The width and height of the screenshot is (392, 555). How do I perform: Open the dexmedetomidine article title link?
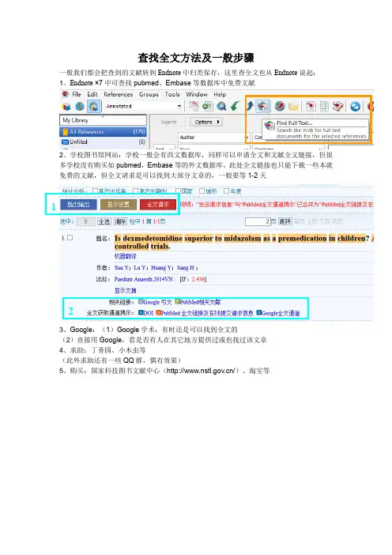[243, 242]
